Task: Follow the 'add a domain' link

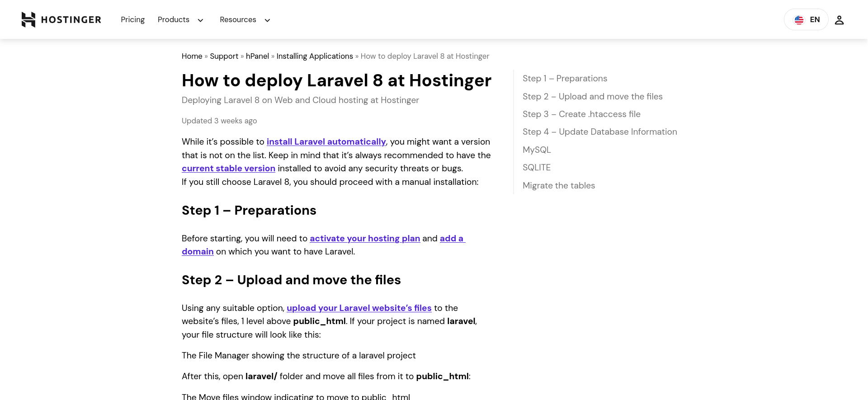Action: (x=452, y=238)
